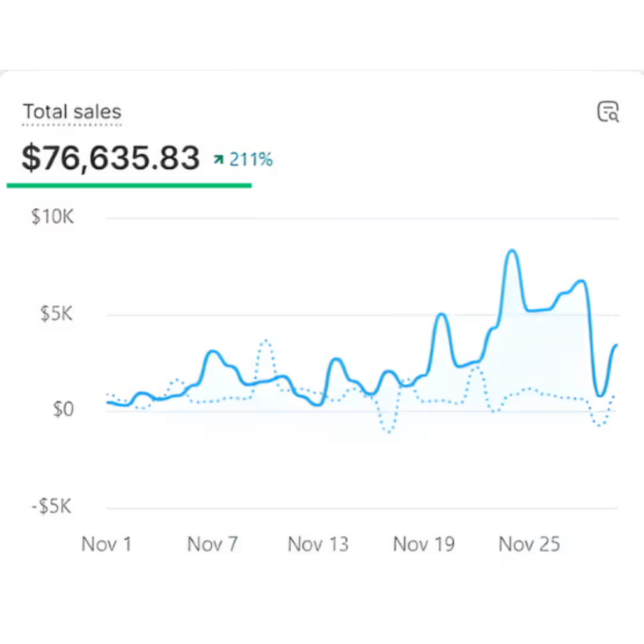This screenshot has height=644, width=644.
Task: Click the solid line's right endpoint
Action: point(617,345)
